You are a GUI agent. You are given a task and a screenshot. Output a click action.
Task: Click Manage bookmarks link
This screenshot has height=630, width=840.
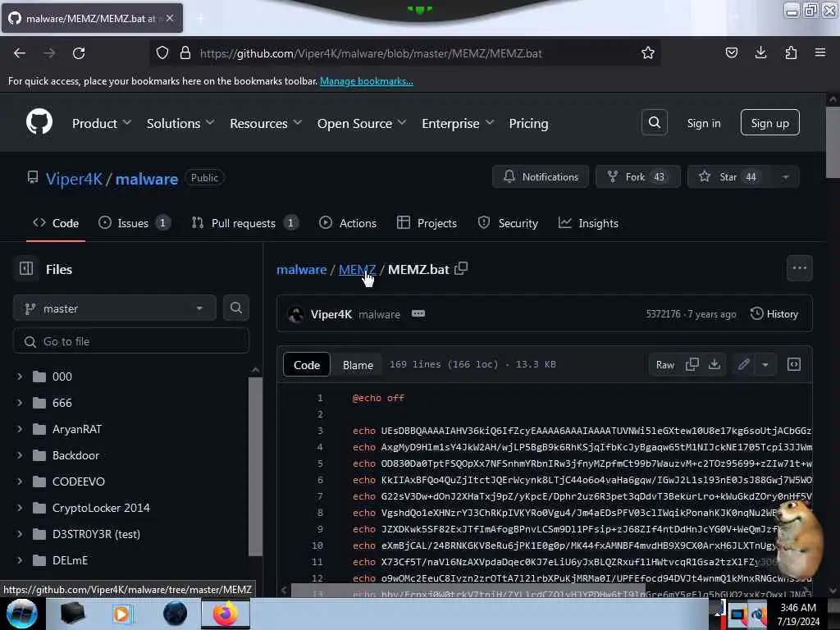pos(367,81)
